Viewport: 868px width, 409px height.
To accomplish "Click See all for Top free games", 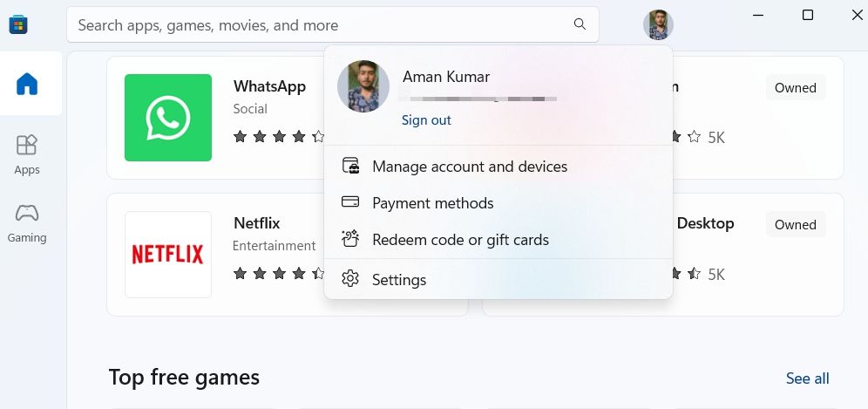I will tap(808, 378).
